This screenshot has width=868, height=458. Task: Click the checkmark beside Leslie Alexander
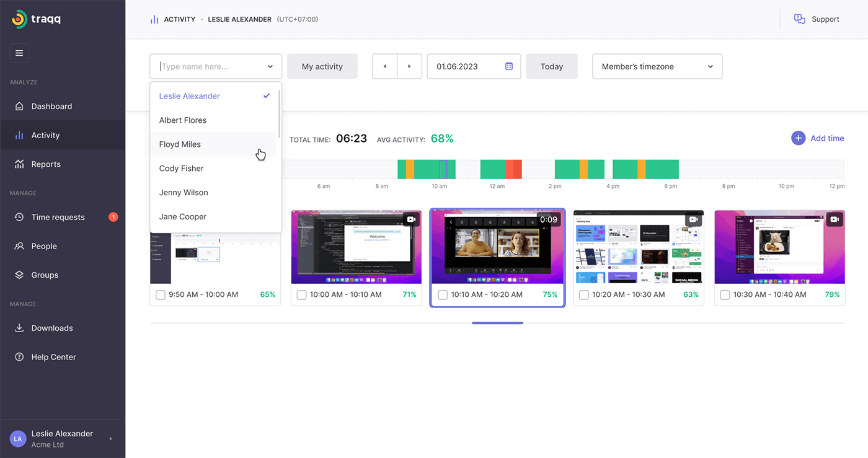pyautogui.click(x=267, y=96)
